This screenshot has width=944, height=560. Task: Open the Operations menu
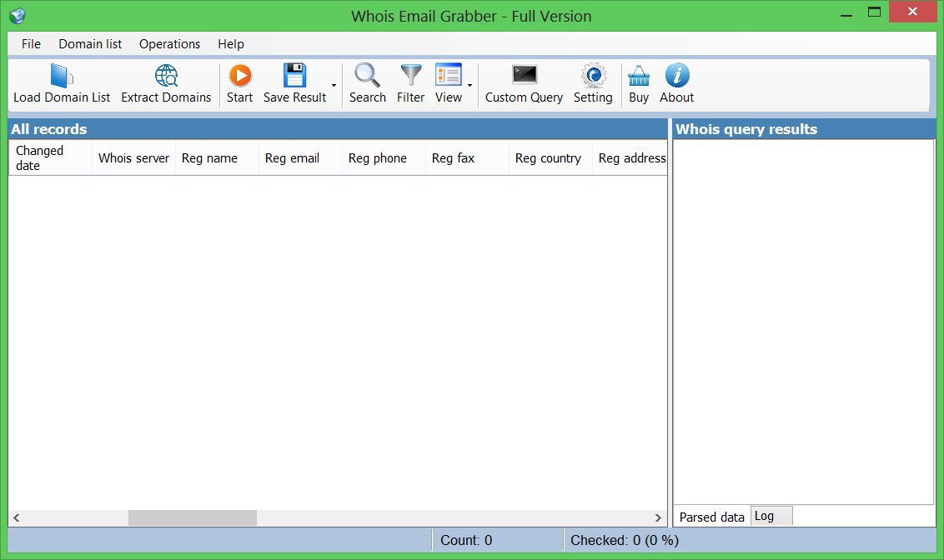(x=170, y=44)
